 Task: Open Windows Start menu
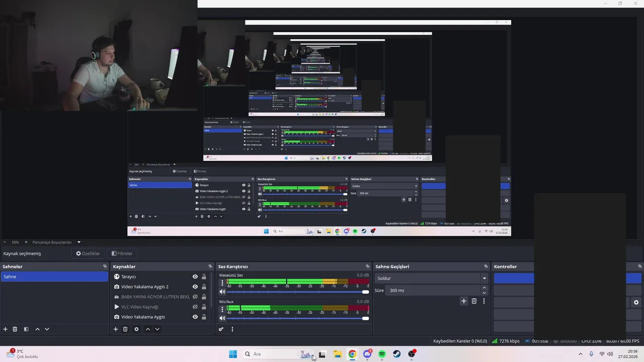[232, 354]
